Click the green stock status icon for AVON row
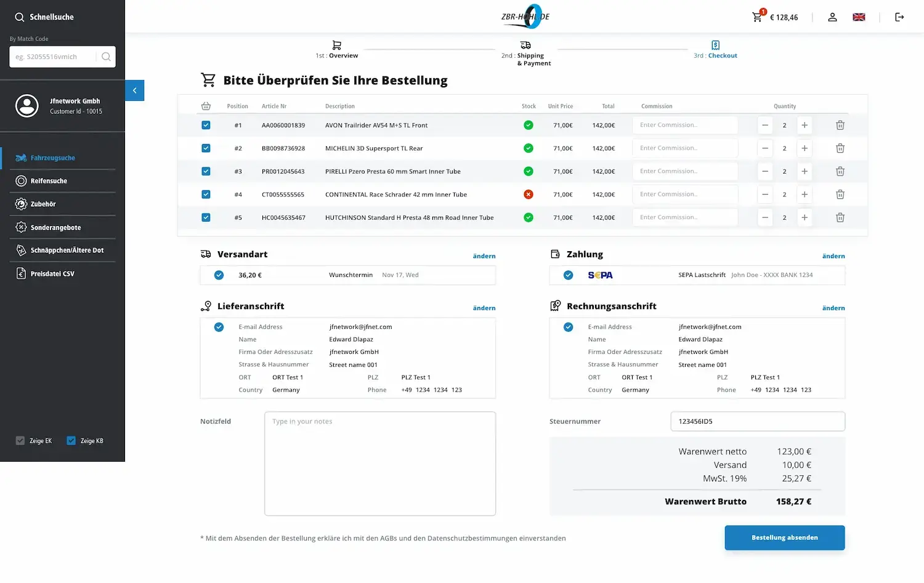Image resolution: width=924 pixels, height=583 pixels. tap(528, 125)
